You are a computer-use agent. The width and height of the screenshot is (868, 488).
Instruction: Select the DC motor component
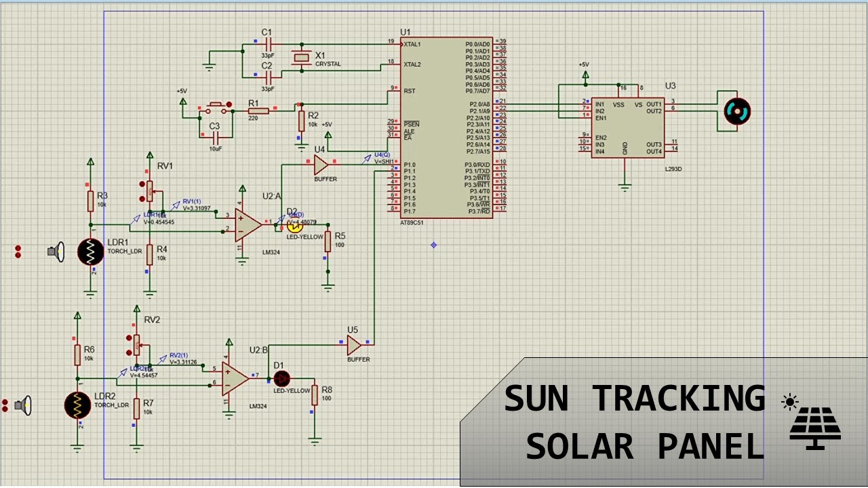coord(737,111)
